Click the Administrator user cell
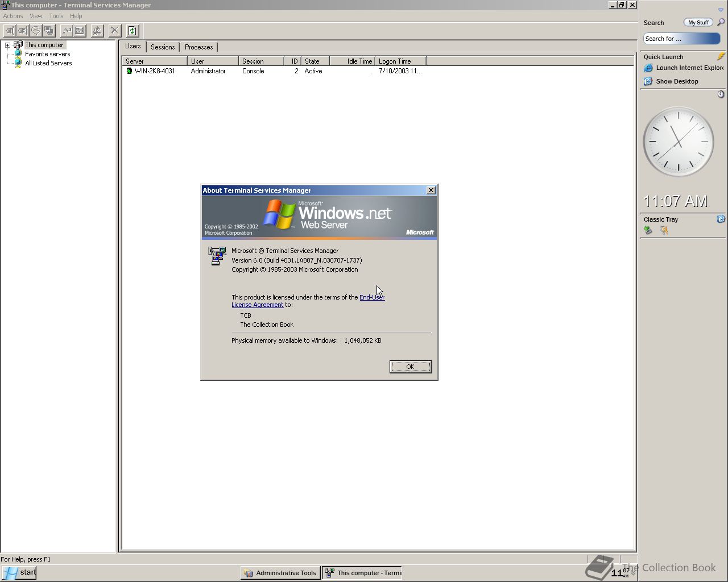 (208, 71)
